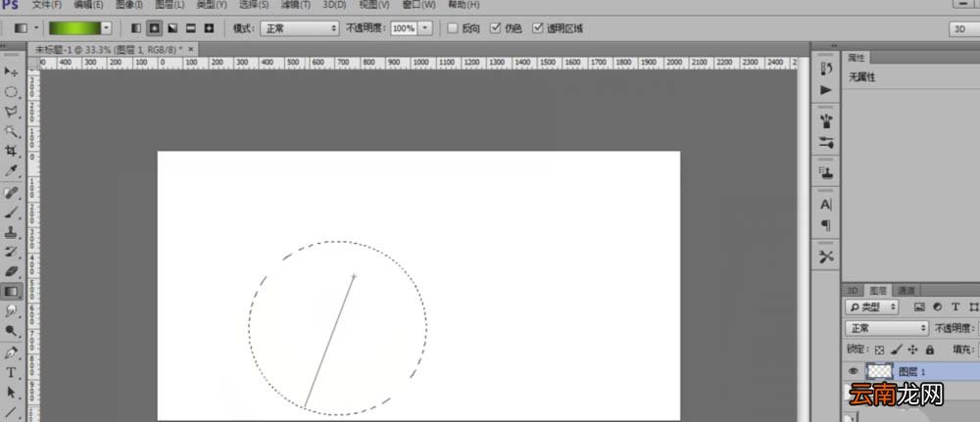Open the Actions panel play icon
This screenshot has height=422, width=980.
(826, 90)
